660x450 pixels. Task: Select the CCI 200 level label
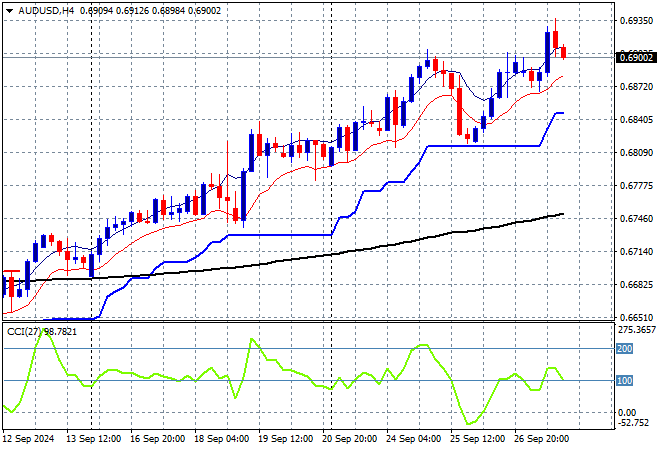point(625,349)
